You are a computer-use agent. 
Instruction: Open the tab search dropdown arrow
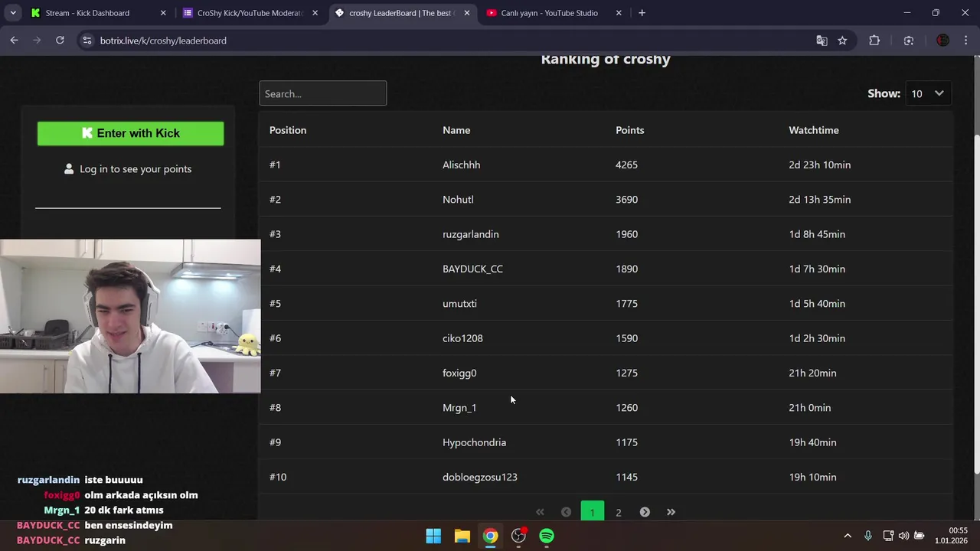13,13
